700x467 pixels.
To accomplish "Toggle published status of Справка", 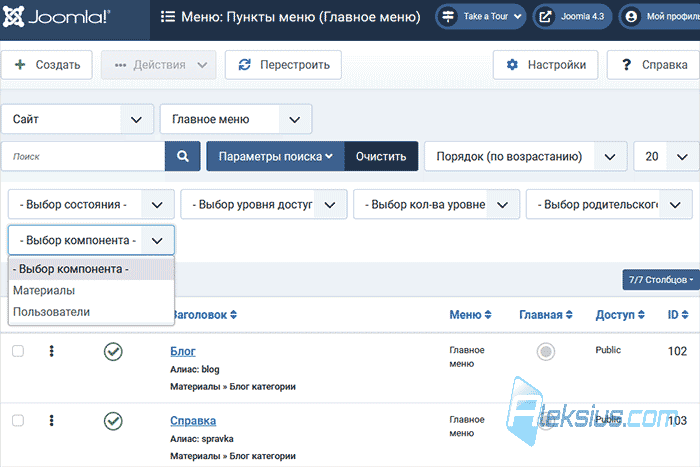I will click(x=113, y=421).
